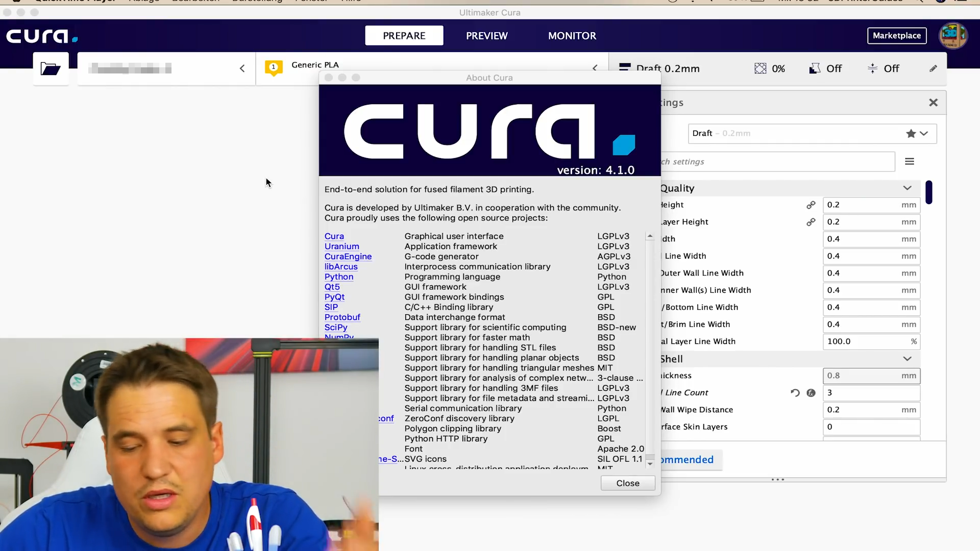Open the Uranium project link
Screen dimensions: 980x551
click(x=342, y=246)
